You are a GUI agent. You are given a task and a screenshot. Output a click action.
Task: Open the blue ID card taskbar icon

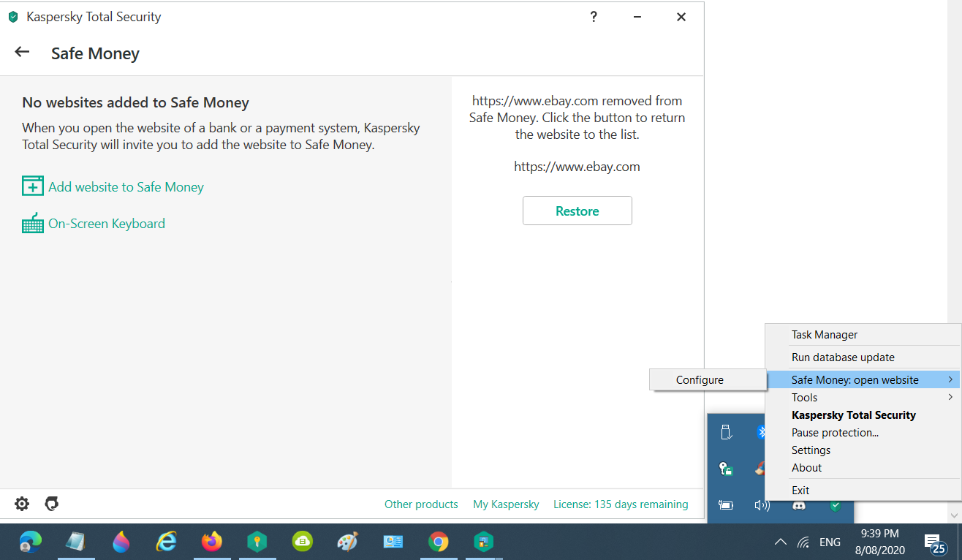pyautogui.click(x=393, y=542)
